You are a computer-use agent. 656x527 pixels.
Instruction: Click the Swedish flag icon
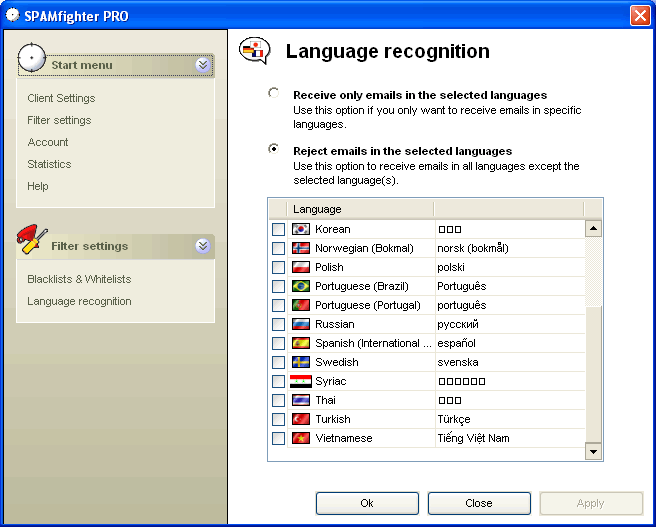[x=301, y=362]
